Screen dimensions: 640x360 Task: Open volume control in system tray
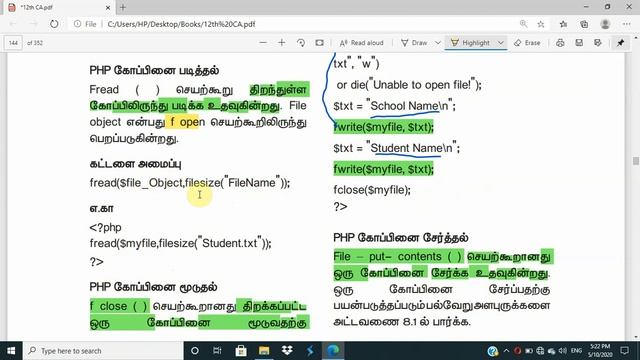(x=563, y=351)
